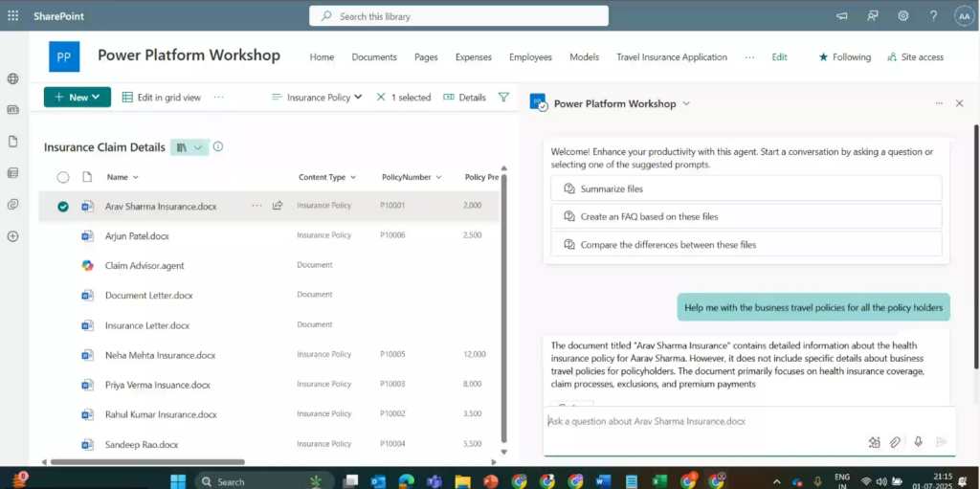
Task: Click the agent chat panel vertical scrollbar
Action: tap(977, 247)
